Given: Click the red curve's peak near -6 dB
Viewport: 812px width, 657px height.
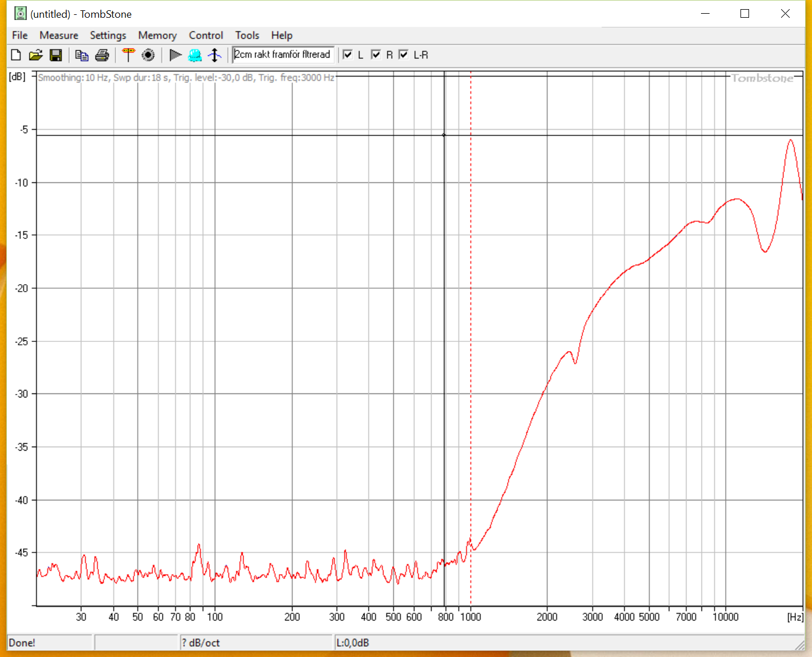Looking at the screenshot, I should tap(791, 140).
